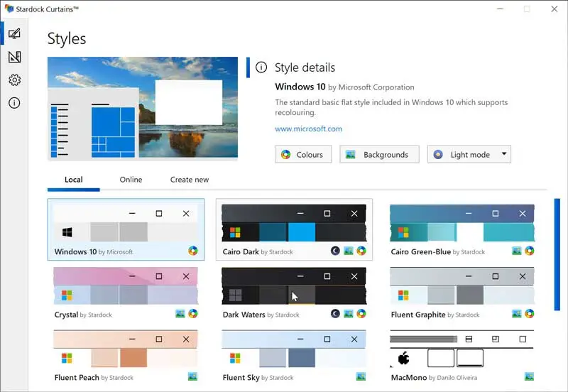568x392 pixels.
Task: Click the styles list vertical scrollbar
Action: (557, 254)
